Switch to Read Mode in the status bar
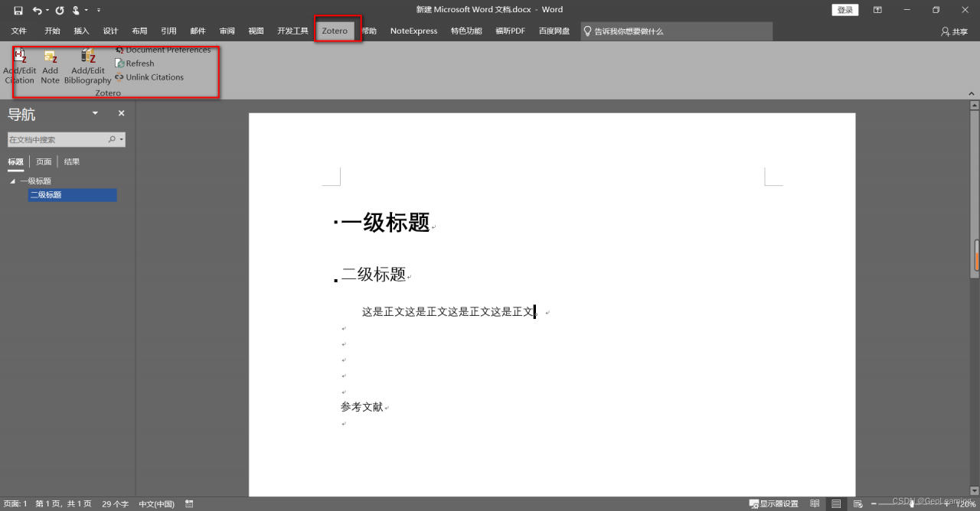 815,503
